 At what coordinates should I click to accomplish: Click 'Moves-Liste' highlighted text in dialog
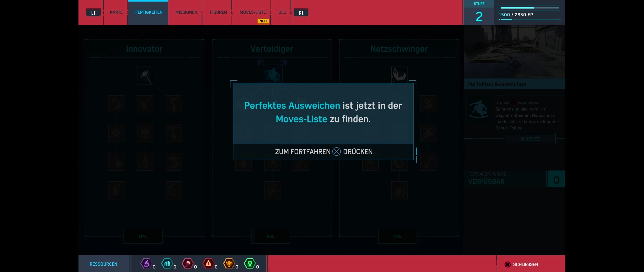301,119
